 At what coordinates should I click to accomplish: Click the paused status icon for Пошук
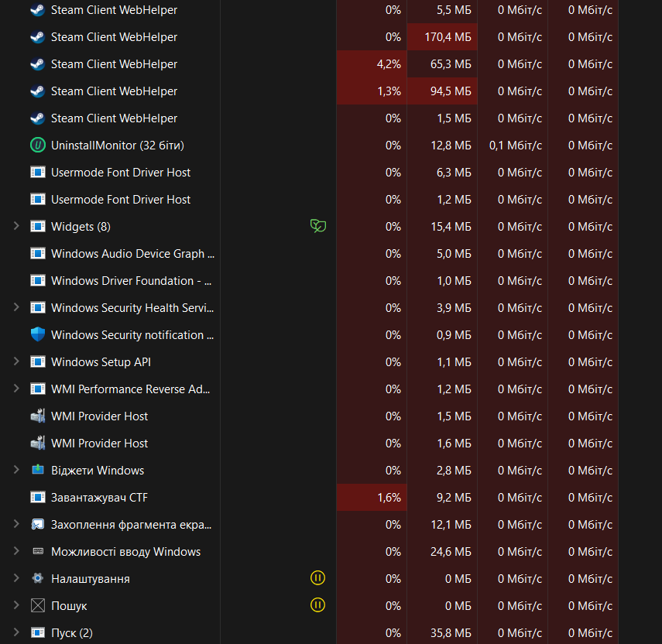pos(317,605)
